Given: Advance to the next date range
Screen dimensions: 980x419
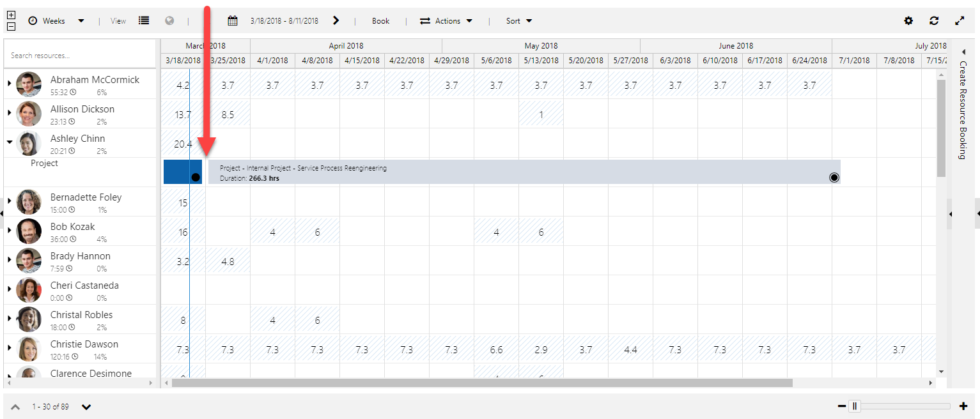Looking at the screenshot, I should (x=336, y=20).
